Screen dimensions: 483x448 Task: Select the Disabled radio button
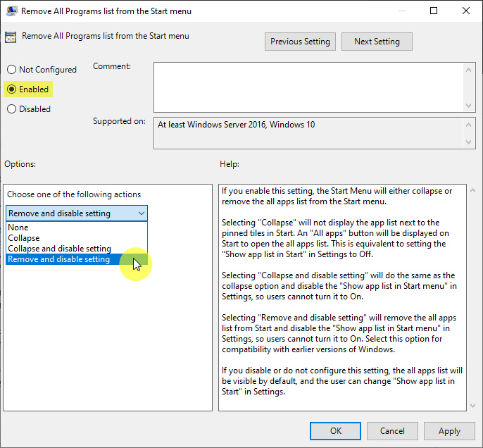tap(11, 109)
